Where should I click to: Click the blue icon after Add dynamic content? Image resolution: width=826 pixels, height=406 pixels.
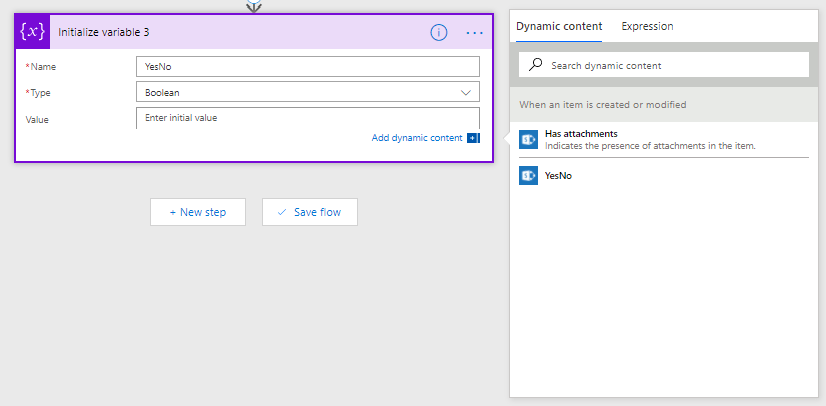tap(473, 138)
